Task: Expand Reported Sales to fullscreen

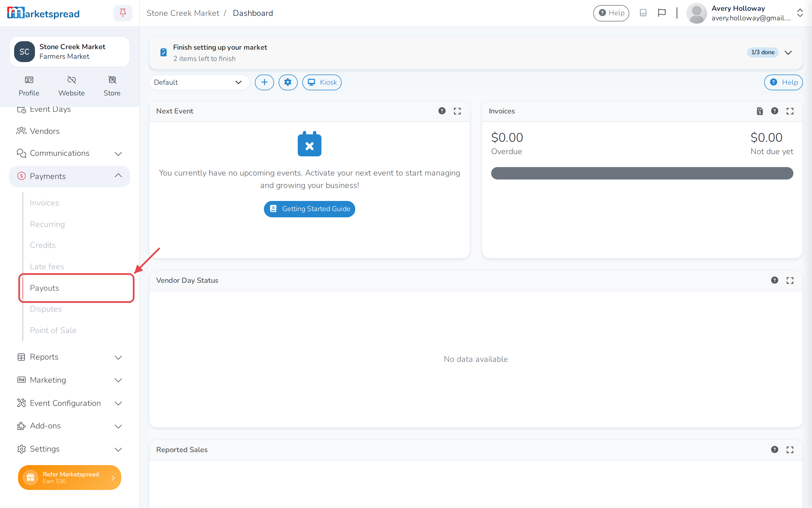Action: tap(790, 450)
